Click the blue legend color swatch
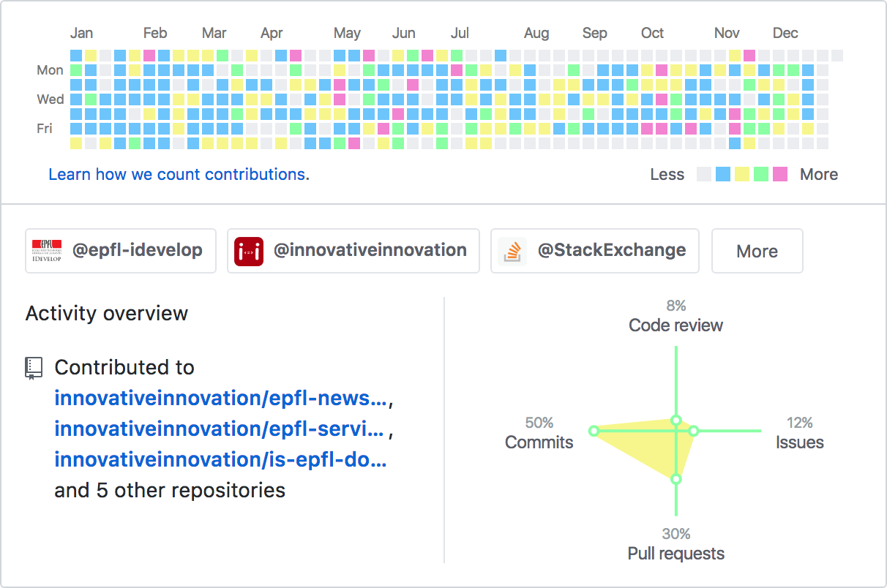This screenshot has width=887, height=588. coord(723,174)
